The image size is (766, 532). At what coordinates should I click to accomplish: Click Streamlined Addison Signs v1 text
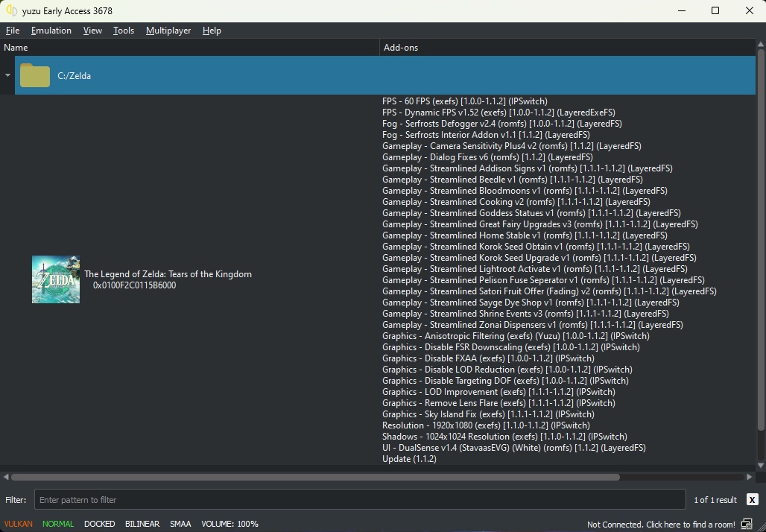click(x=527, y=168)
